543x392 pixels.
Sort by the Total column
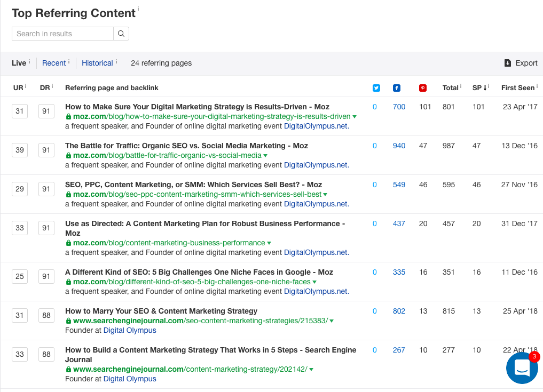click(451, 88)
